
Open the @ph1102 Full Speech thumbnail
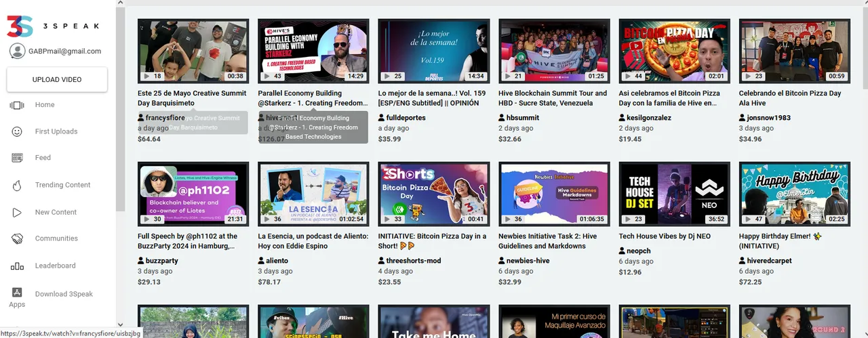(193, 194)
